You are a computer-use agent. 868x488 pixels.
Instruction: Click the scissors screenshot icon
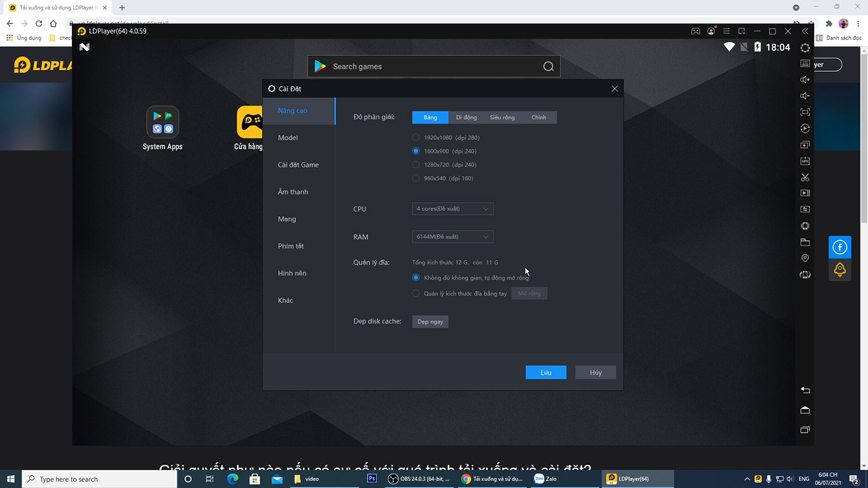pos(805,177)
